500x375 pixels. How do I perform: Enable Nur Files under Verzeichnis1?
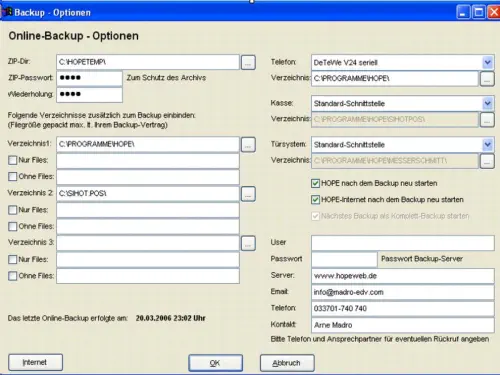[x=13, y=160]
